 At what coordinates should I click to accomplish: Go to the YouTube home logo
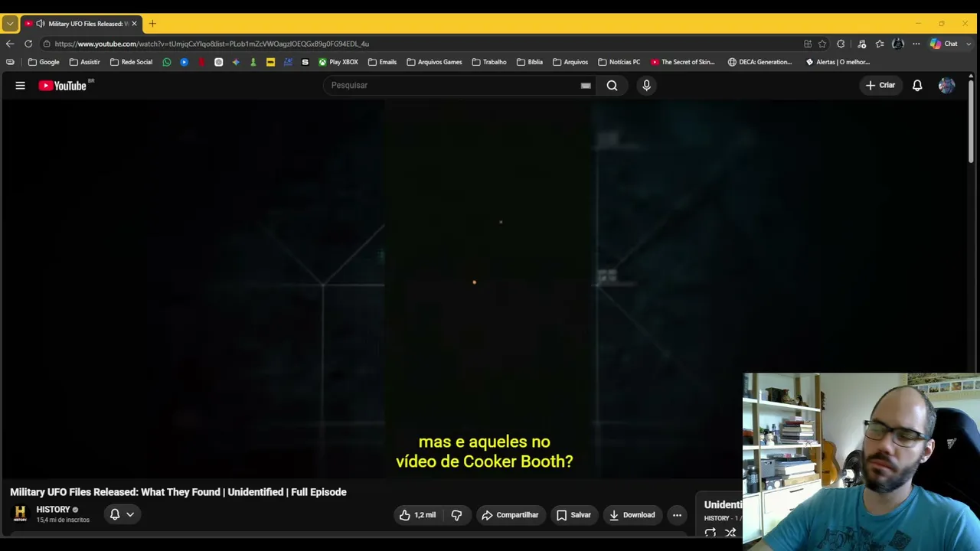coord(64,86)
